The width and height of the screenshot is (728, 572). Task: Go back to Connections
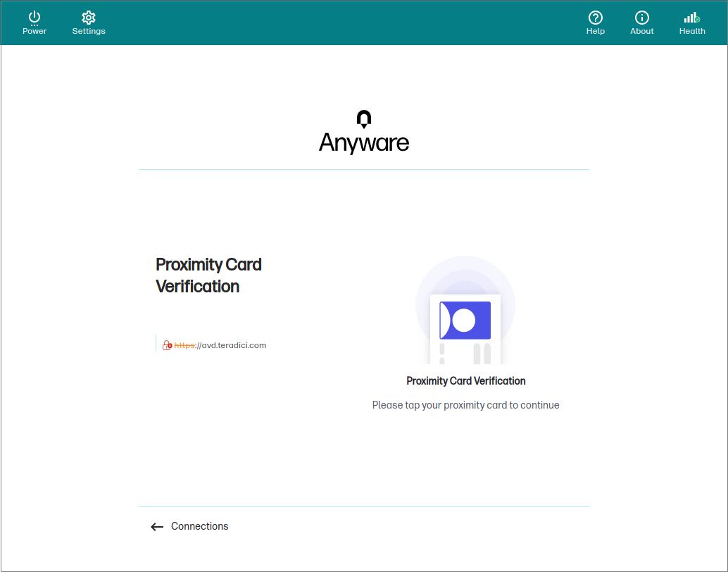click(189, 526)
